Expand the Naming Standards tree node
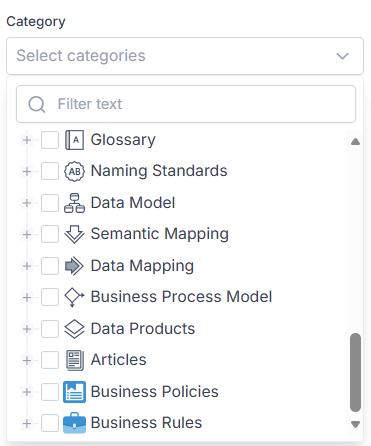371x446 pixels. point(27,172)
